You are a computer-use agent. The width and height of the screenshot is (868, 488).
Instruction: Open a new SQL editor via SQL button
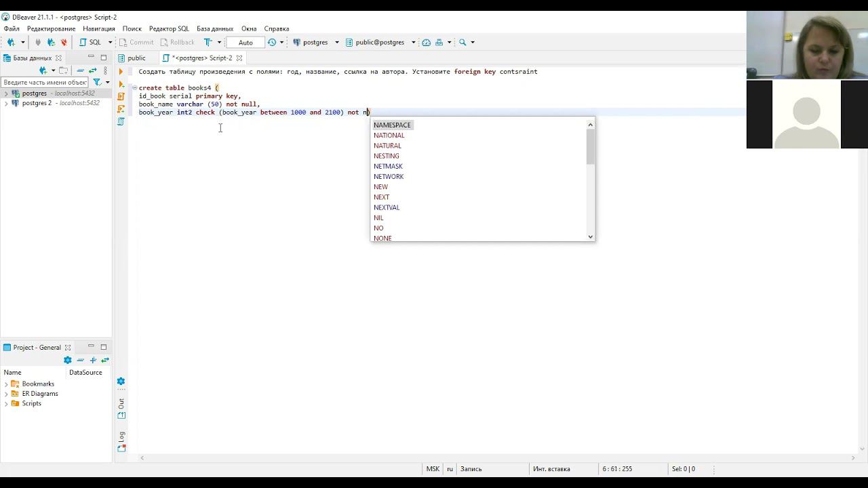90,42
